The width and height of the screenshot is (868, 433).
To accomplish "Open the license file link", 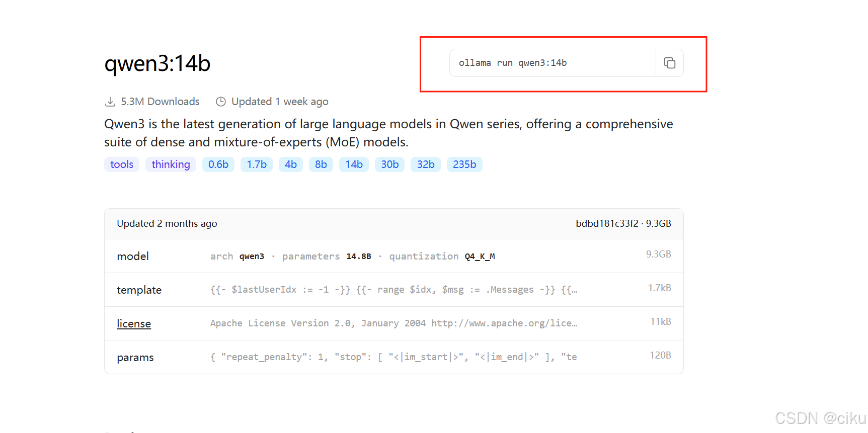I will [134, 323].
